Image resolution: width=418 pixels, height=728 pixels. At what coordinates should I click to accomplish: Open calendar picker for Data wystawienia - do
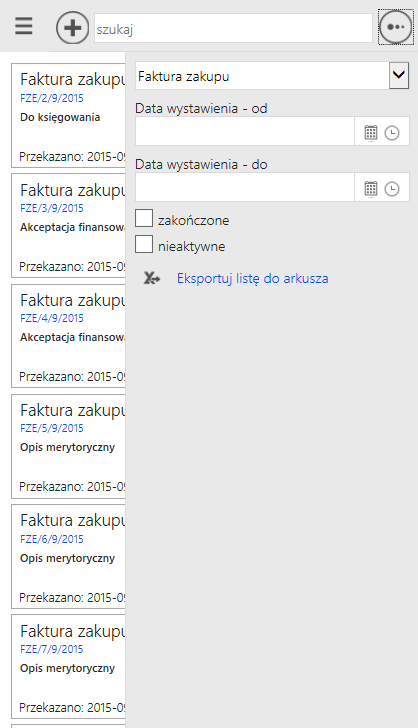click(371, 188)
